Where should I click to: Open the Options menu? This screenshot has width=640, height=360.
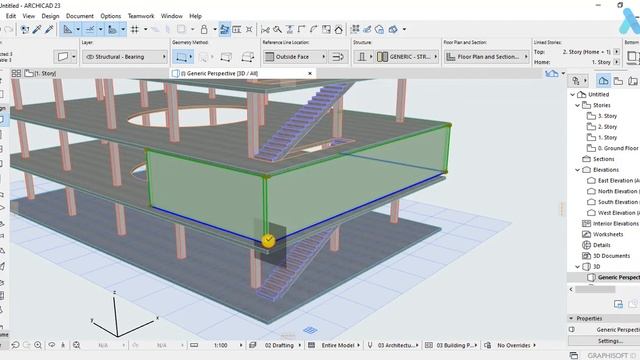[111, 16]
